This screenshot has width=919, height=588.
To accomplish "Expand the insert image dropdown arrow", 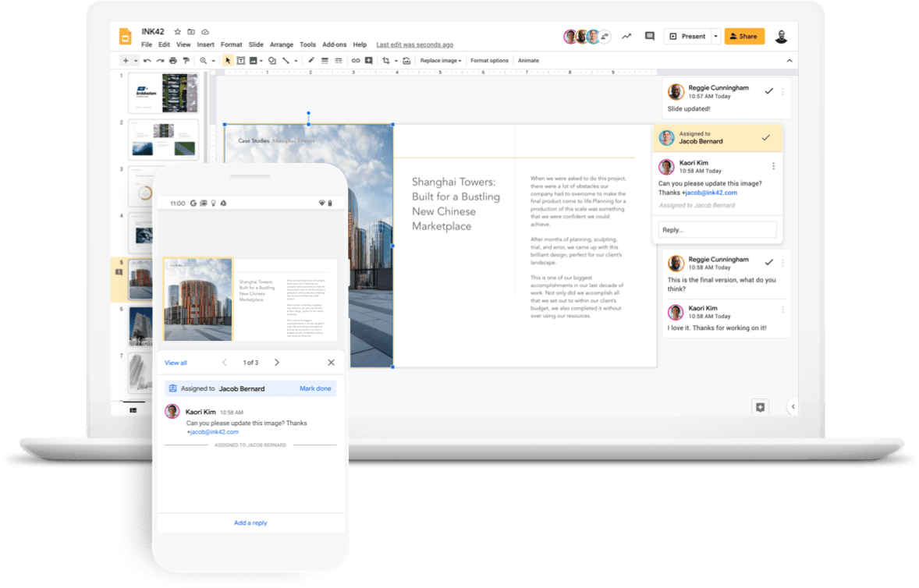I will click(261, 60).
